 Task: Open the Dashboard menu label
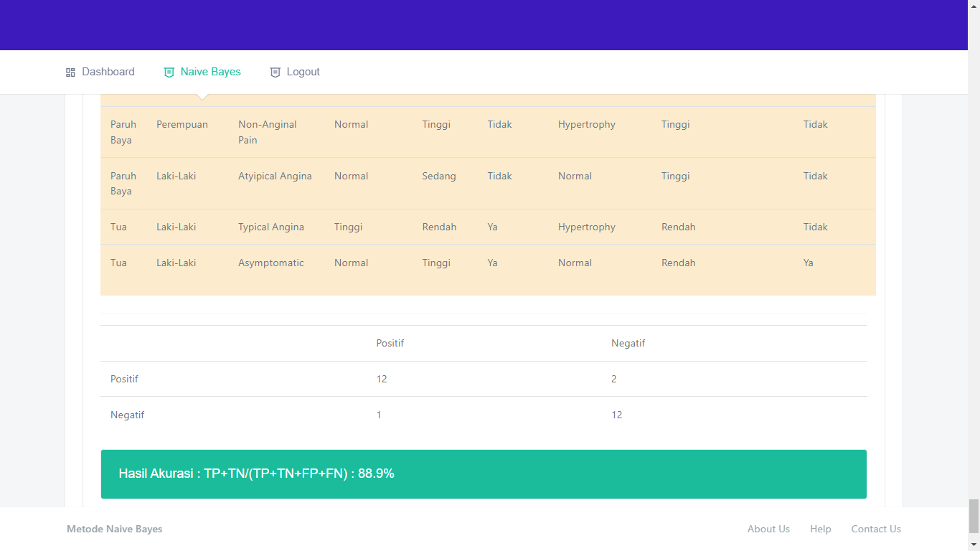pos(108,72)
